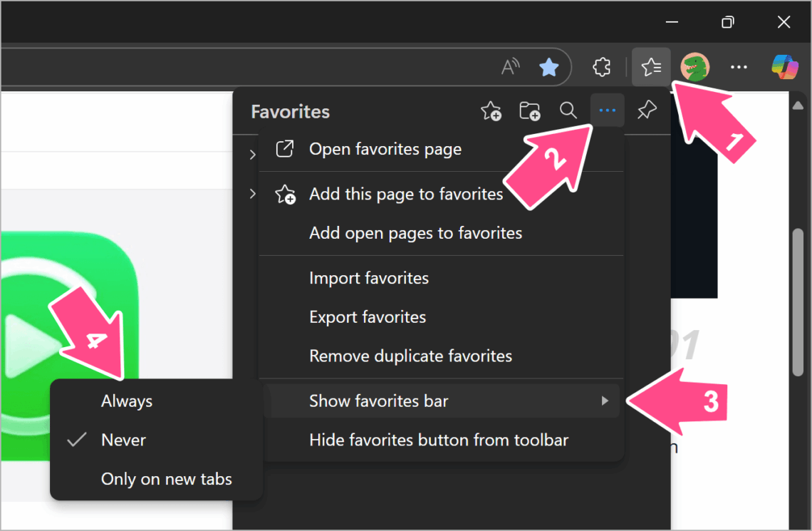Click the blue star icon in the address bar
The height and width of the screenshot is (531, 812).
tap(548, 66)
